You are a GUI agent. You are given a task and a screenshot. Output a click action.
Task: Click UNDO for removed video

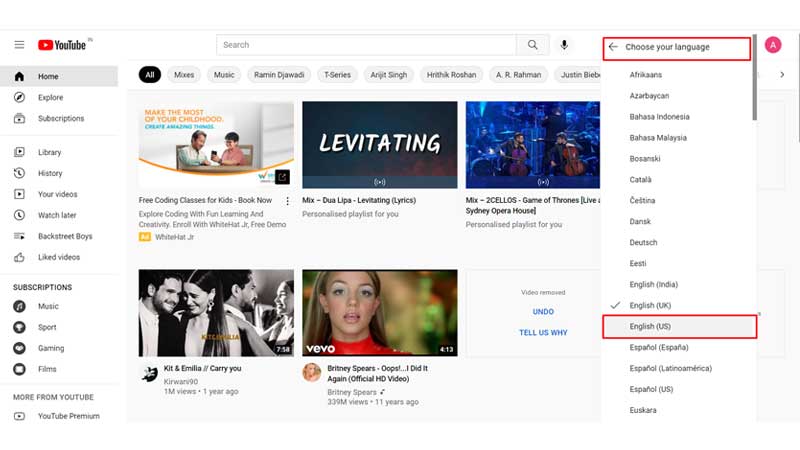point(543,312)
